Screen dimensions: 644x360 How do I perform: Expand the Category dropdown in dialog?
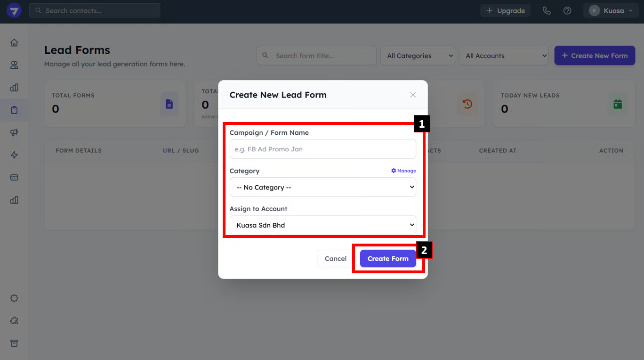point(322,187)
